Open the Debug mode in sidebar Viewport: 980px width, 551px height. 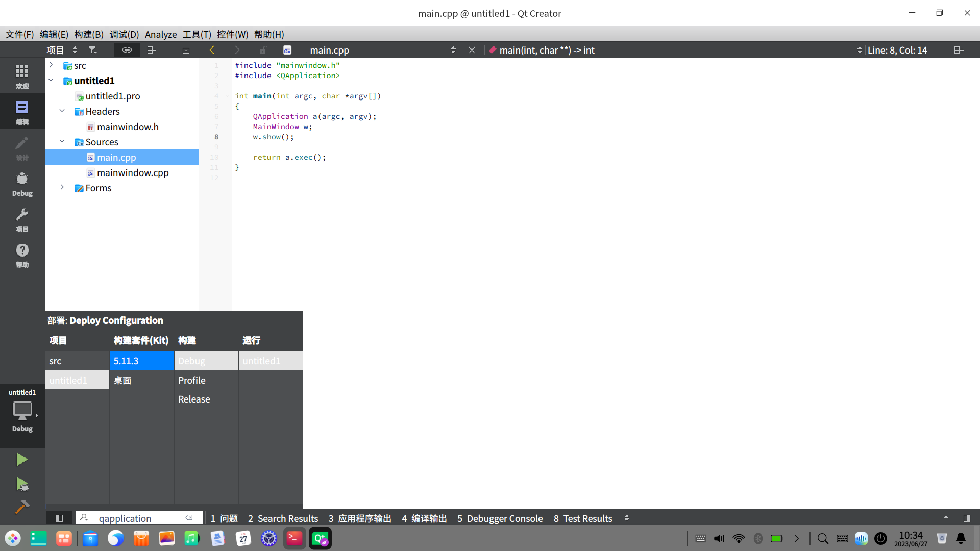tap(22, 184)
